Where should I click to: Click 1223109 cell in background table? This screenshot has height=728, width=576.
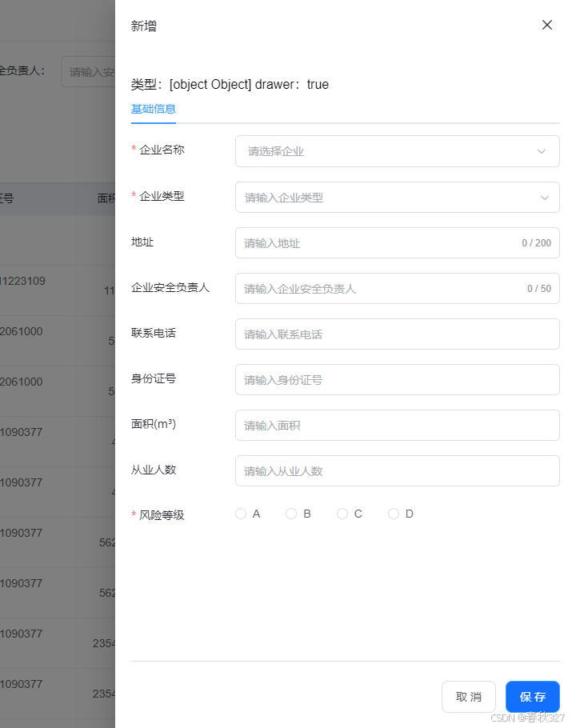tap(22, 281)
